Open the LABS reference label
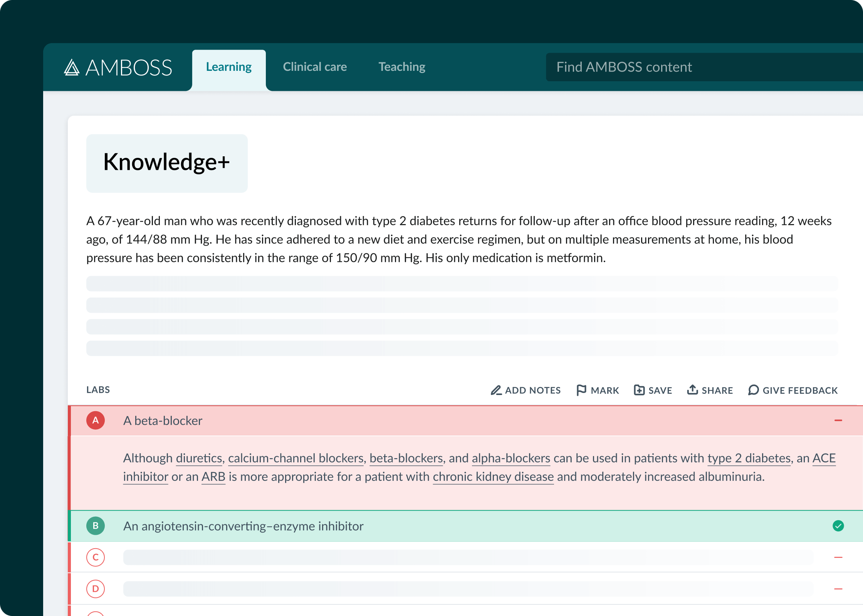This screenshot has height=616, width=863. [98, 390]
